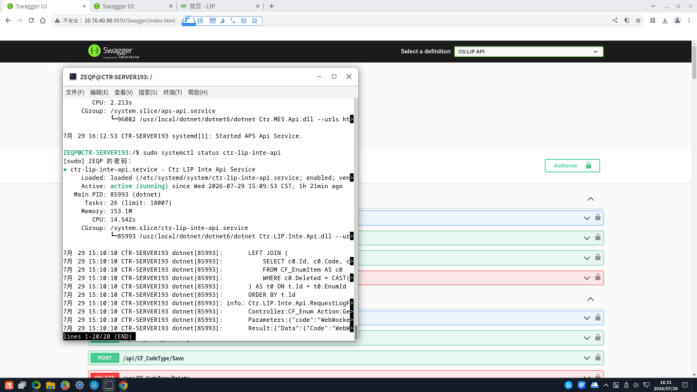Expand the /api/CF_CodeType/Save endpoint chevron
Viewport: 697px width, 392px height.
click(x=587, y=358)
